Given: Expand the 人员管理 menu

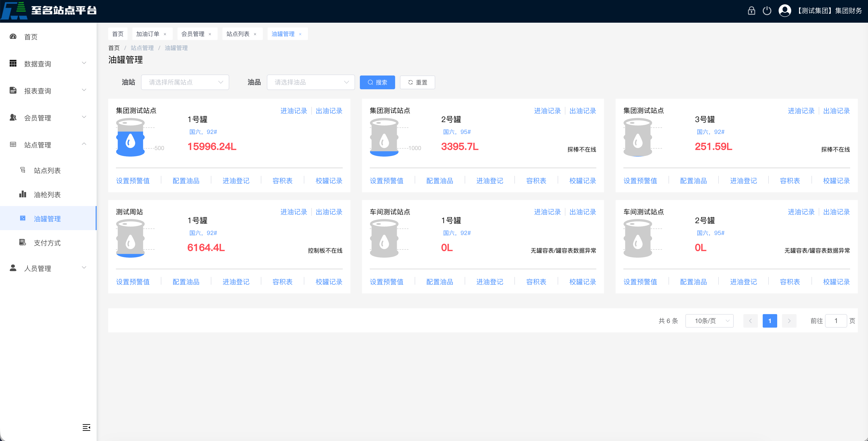Looking at the screenshot, I should [x=84, y=267].
